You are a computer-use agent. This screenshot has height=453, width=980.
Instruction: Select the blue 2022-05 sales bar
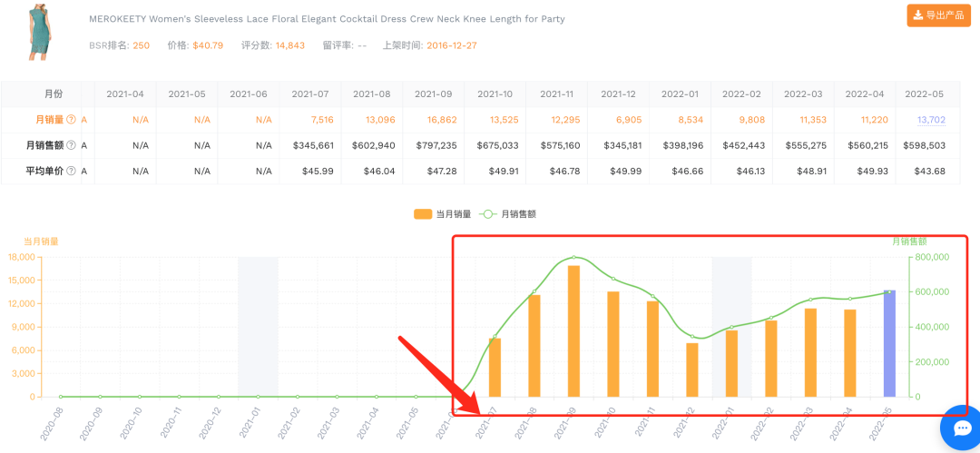pyautogui.click(x=889, y=343)
